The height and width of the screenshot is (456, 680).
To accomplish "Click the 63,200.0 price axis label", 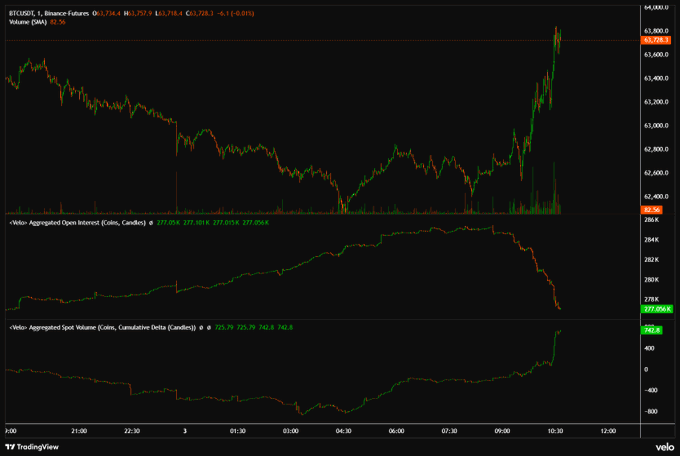I will [x=656, y=102].
